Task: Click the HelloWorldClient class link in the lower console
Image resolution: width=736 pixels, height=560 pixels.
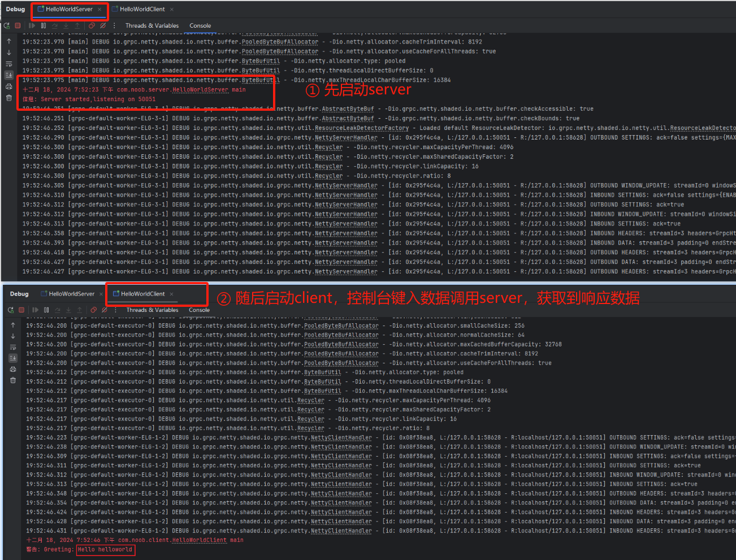Action: tap(199, 540)
